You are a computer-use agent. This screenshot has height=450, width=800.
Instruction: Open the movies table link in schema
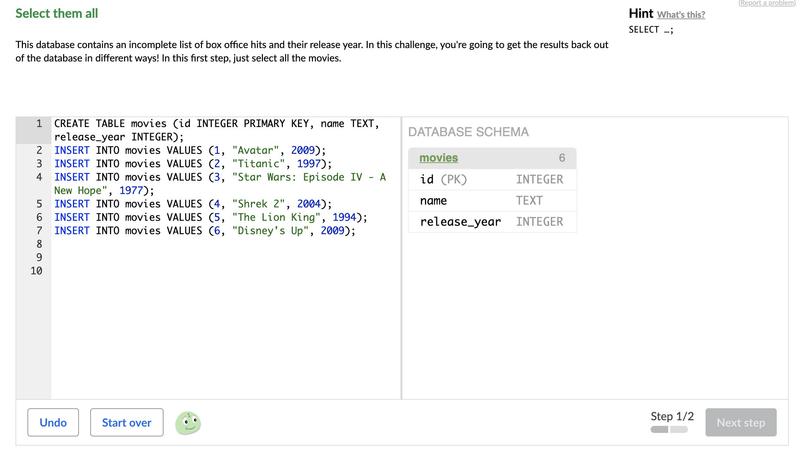click(438, 158)
